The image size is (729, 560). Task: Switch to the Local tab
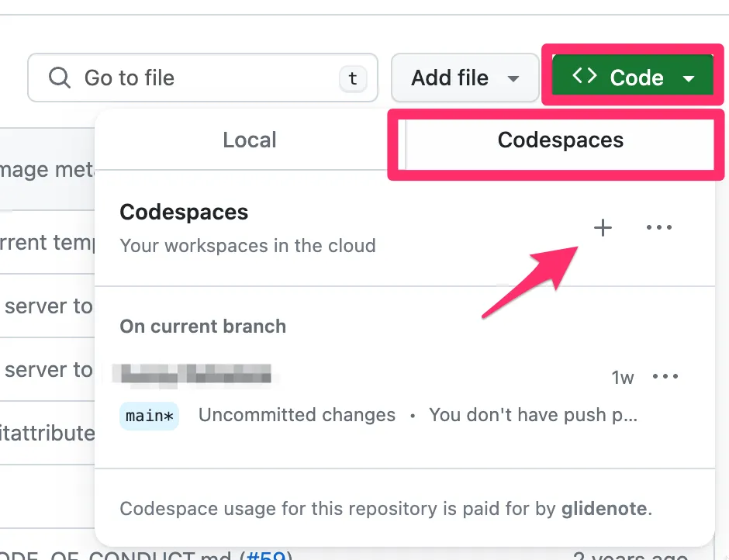tap(250, 140)
